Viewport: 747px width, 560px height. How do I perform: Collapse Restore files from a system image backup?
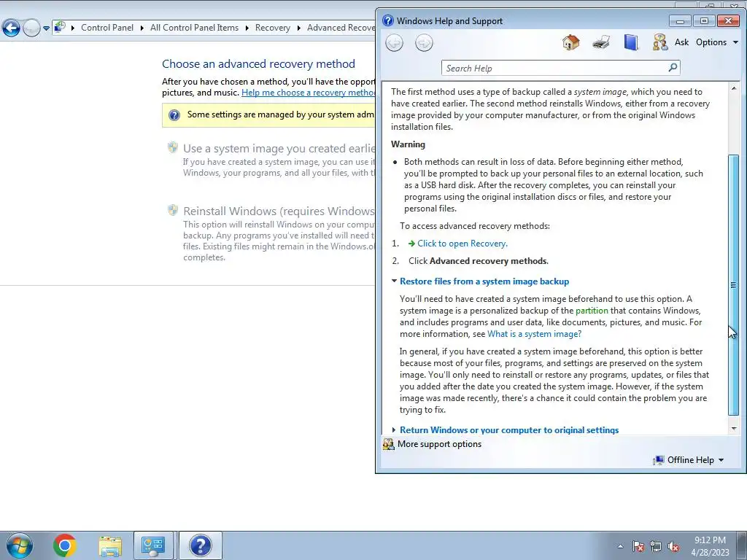(x=484, y=281)
